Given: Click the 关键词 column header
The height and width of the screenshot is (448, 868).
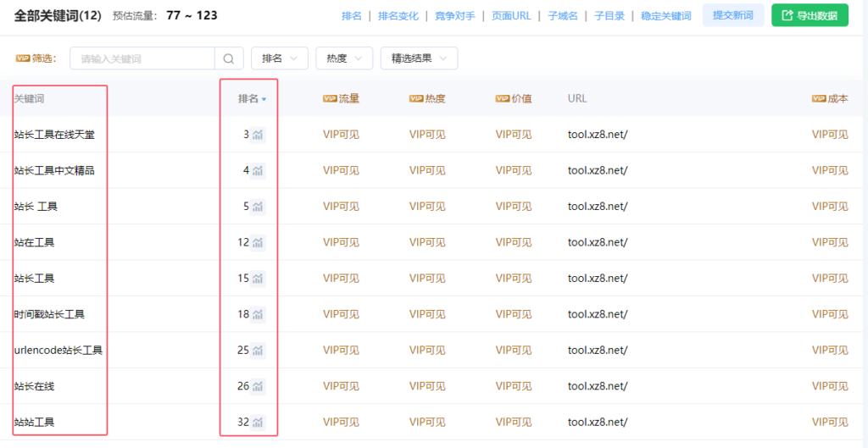Looking at the screenshot, I should pos(30,98).
